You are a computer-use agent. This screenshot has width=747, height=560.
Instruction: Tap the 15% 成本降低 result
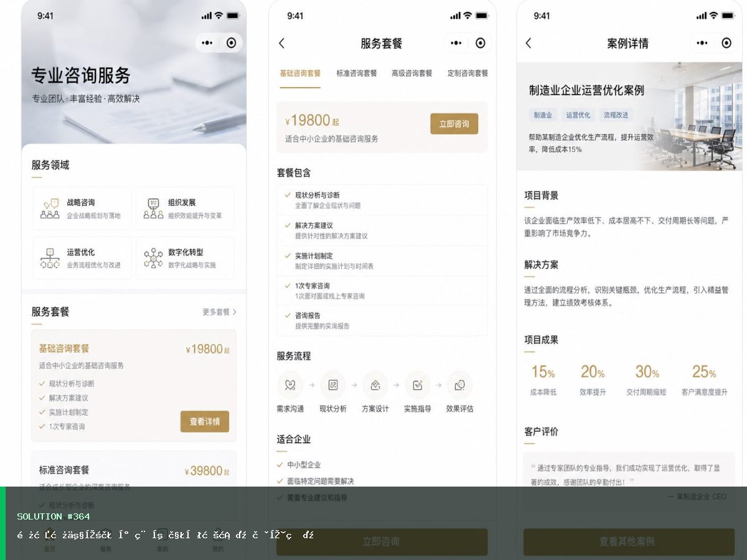[543, 380]
